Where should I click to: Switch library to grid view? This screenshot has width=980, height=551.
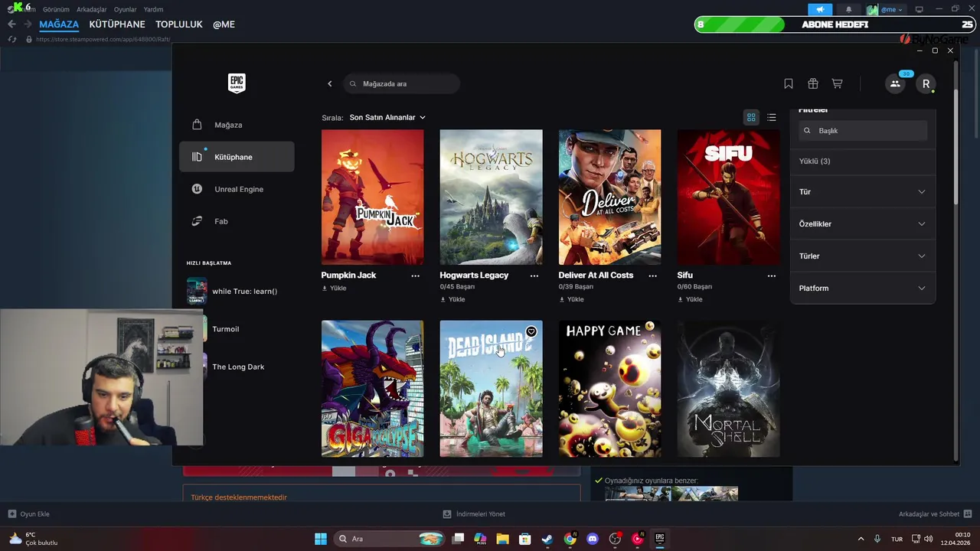point(751,117)
